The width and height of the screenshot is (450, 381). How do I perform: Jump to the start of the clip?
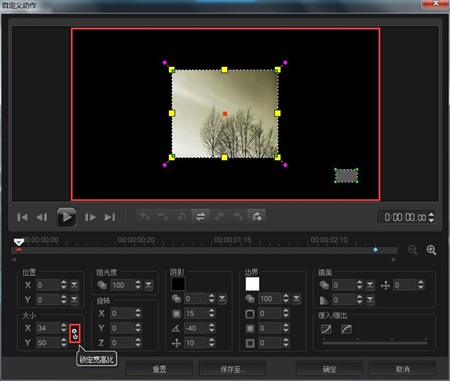click(x=22, y=217)
